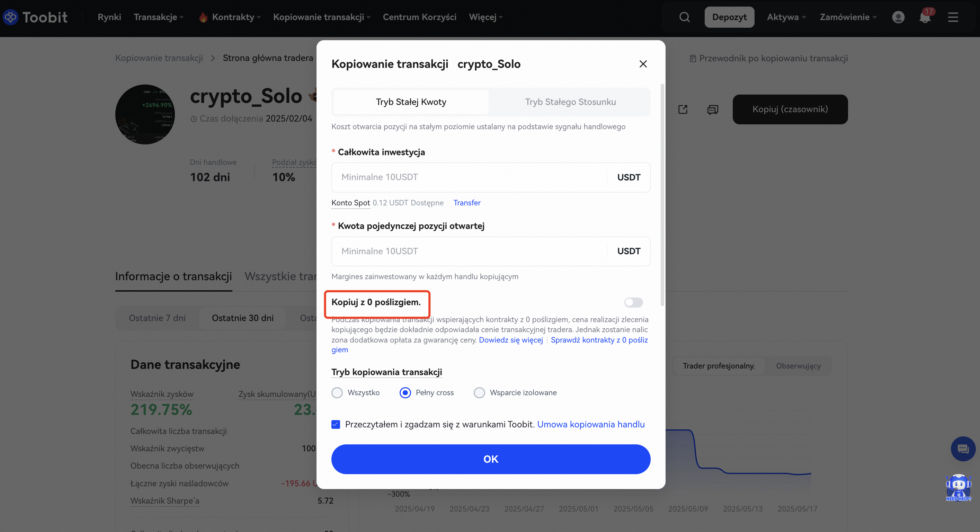Switch to Tryb Stałego Stosunku tab

pyautogui.click(x=570, y=102)
